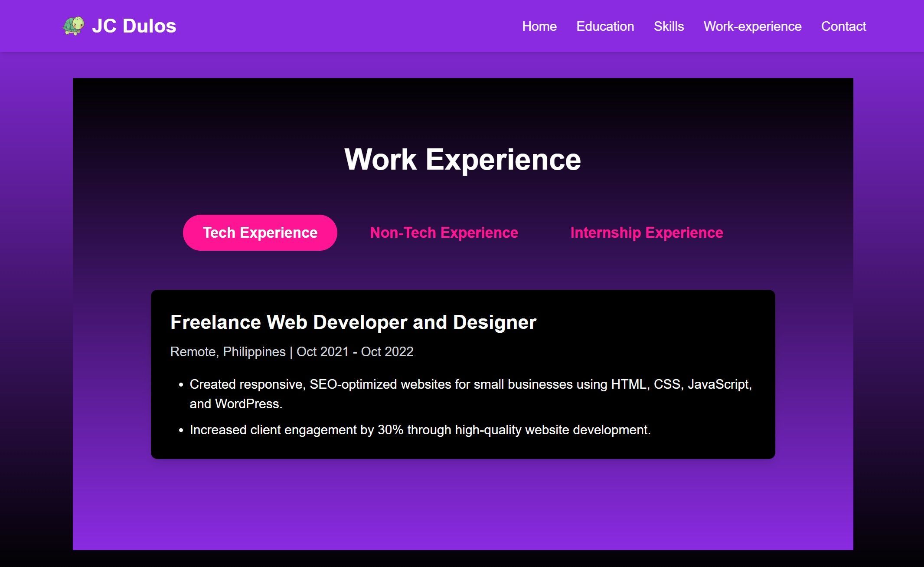This screenshot has height=567, width=924.
Task: Click the Work Experience heading
Action: click(462, 160)
